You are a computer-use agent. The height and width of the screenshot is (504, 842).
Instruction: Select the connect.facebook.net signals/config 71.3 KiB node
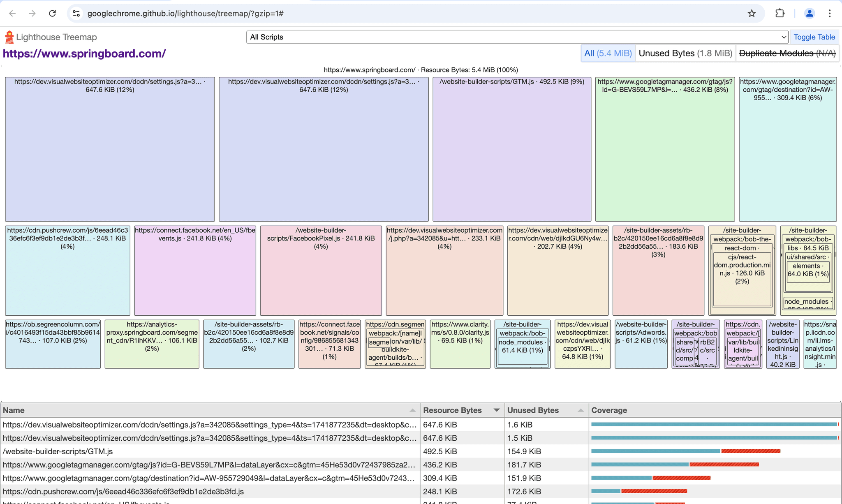tap(329, 344)
